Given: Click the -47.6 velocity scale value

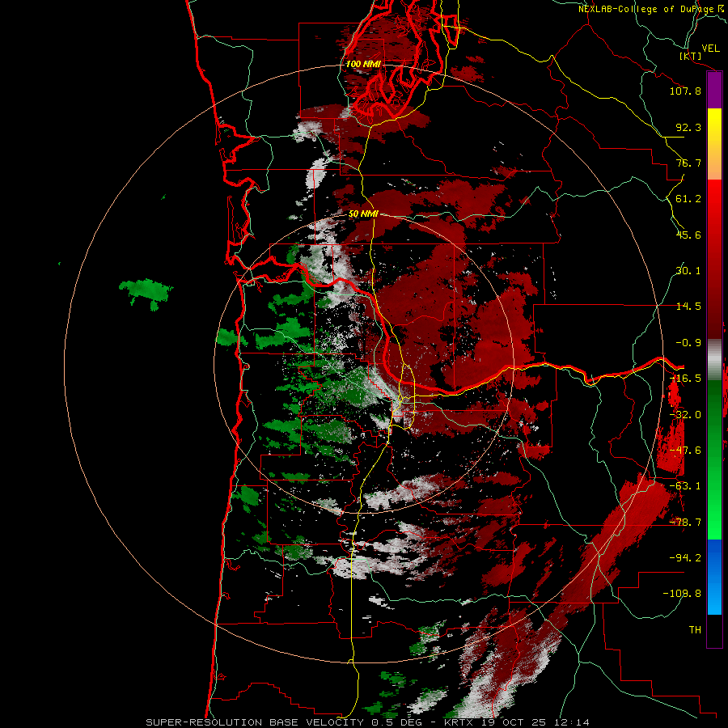Looking at the screenshot, I should [x=685, y=451].
